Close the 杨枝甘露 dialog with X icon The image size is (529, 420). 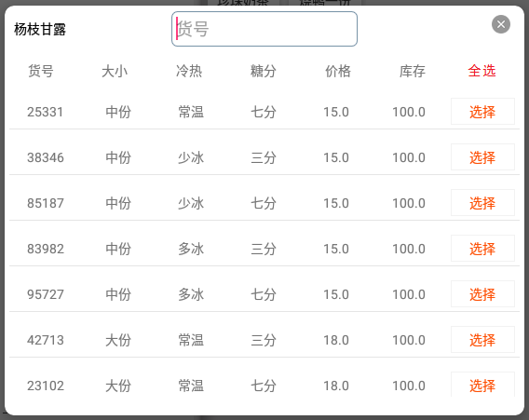(501, 24)
